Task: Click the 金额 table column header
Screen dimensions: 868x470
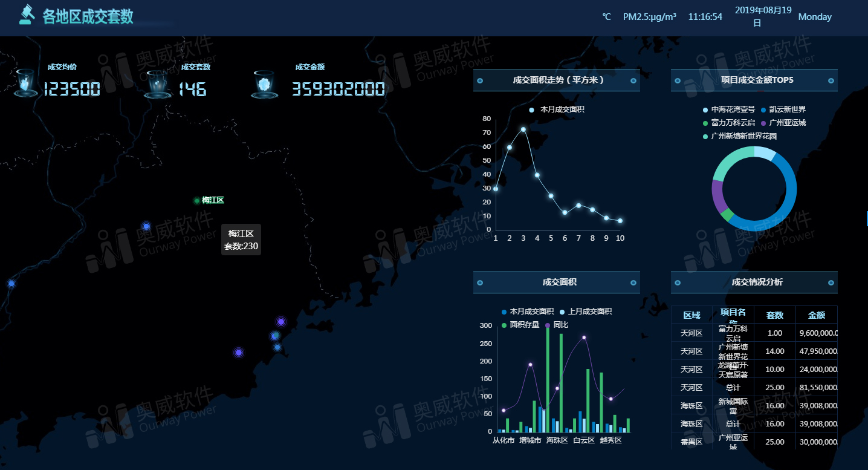Action: (816, 315)
